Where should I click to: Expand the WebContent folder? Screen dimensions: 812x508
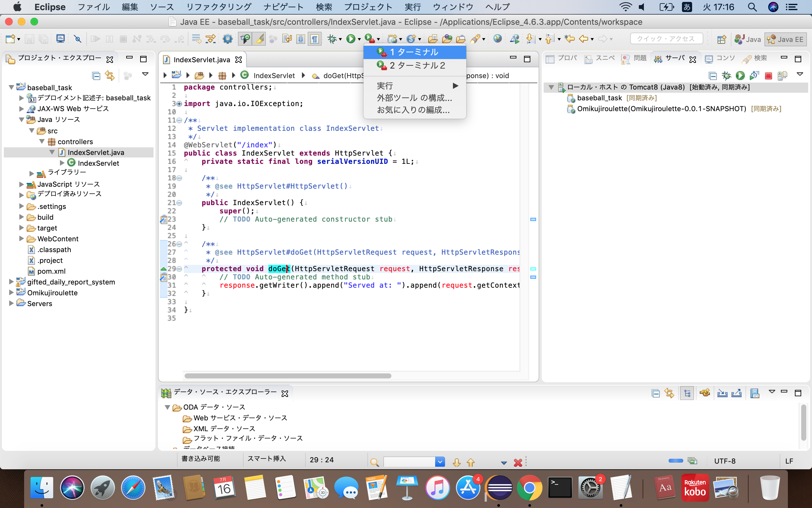pos(22,238)
